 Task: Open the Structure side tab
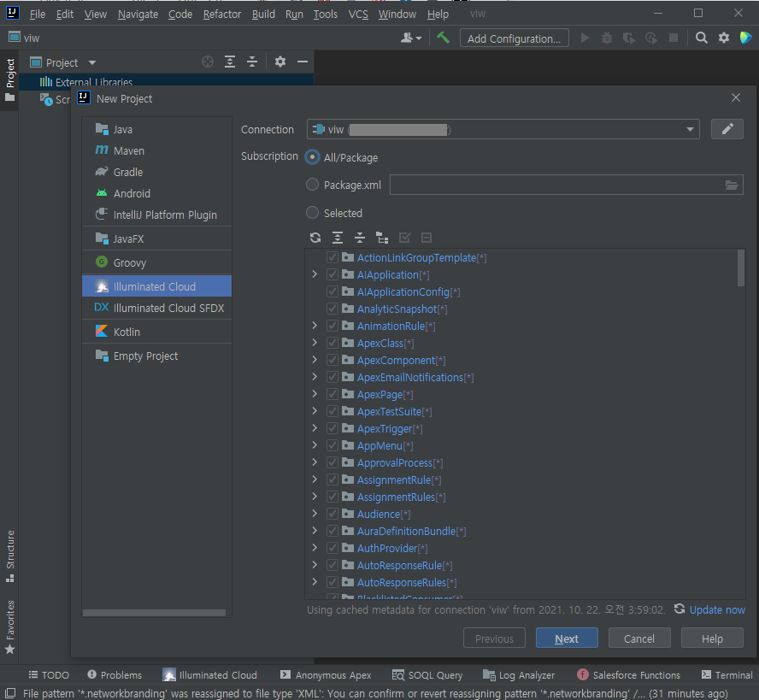pos(10,556)
